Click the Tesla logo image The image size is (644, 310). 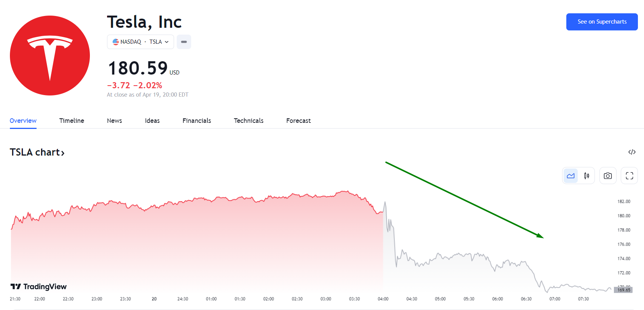50,56
